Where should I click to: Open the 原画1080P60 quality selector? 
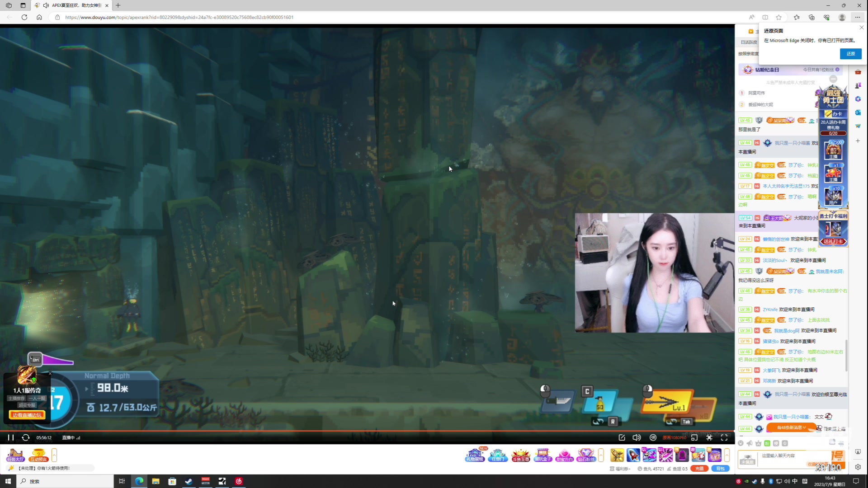click(x=674, y=437)
